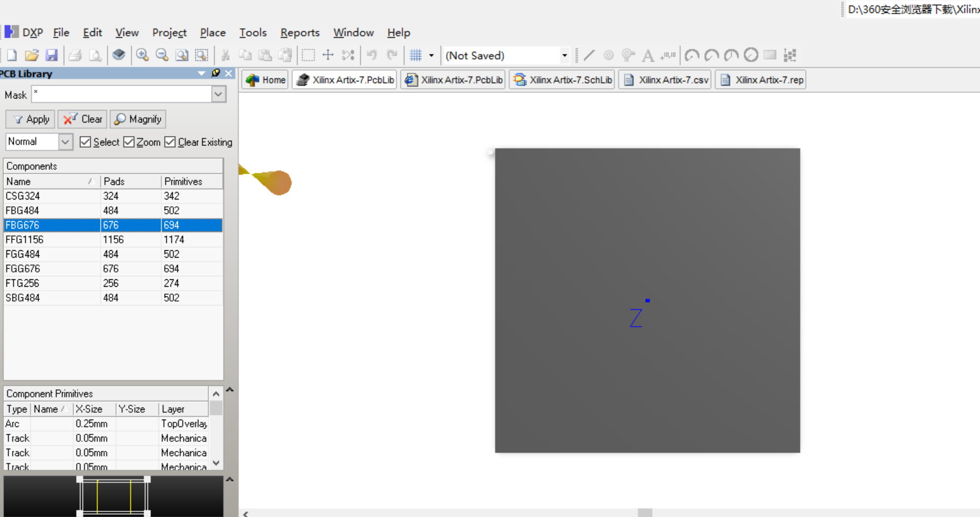980x517 pixels.
Task: Select the Place Full Circle tool
Action: [751, 55]
